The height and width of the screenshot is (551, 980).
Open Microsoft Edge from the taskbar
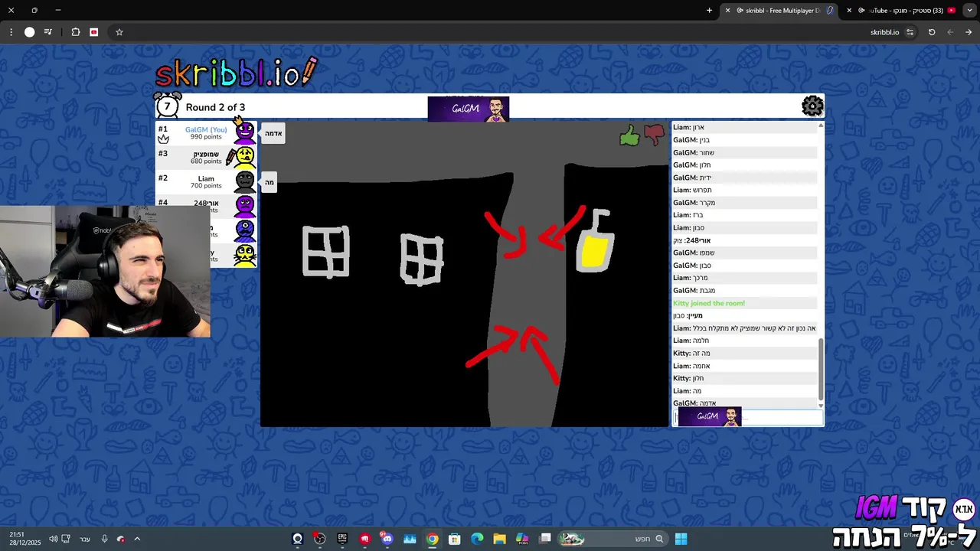point(477,539)
